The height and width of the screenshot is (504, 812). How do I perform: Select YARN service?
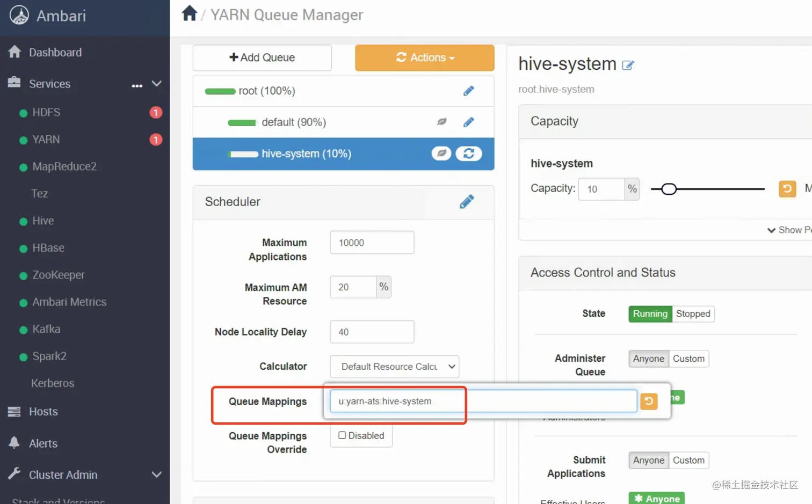pyautogui.click(x=46, y=140)
